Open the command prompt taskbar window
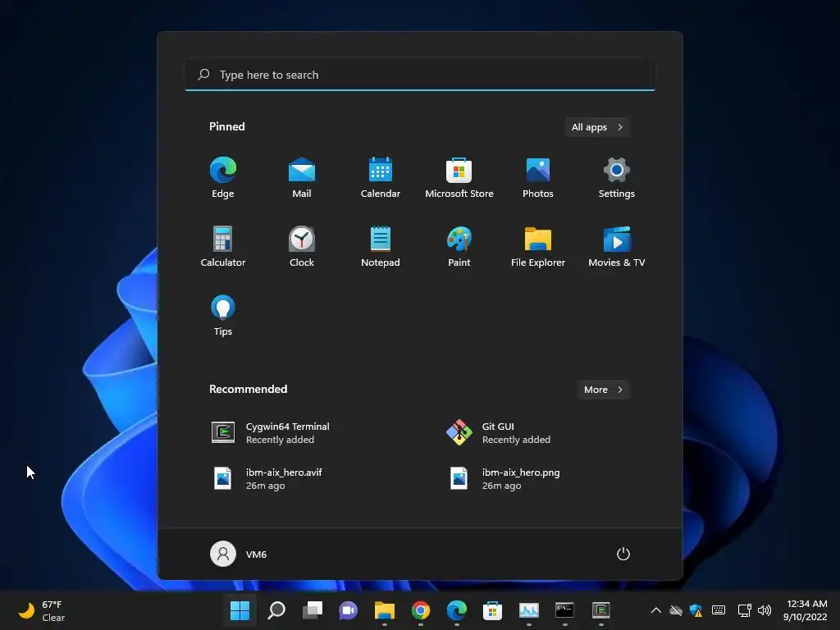 coord(564,610)
